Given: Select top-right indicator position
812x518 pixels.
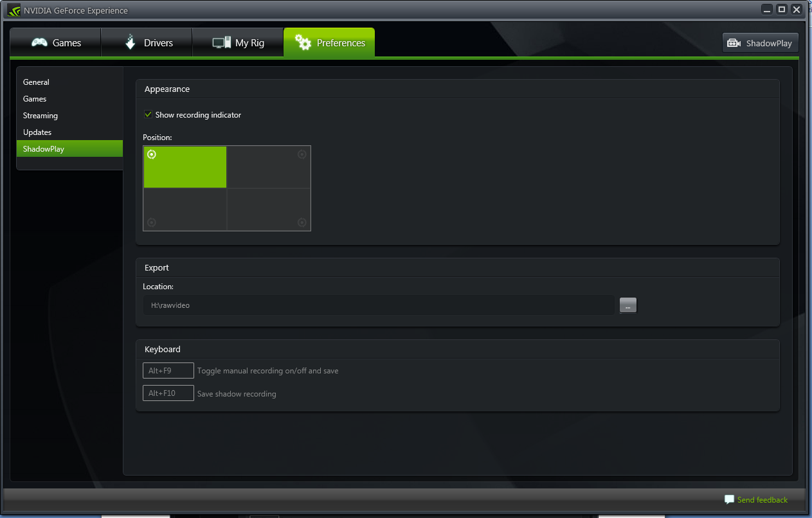Looking at the screenshot, I should (x=269, y=167).
